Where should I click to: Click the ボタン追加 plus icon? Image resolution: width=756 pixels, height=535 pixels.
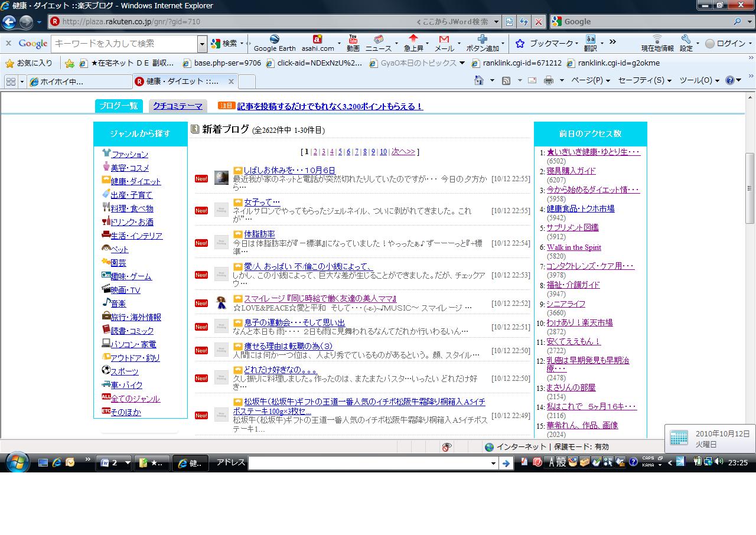point(483,40)
